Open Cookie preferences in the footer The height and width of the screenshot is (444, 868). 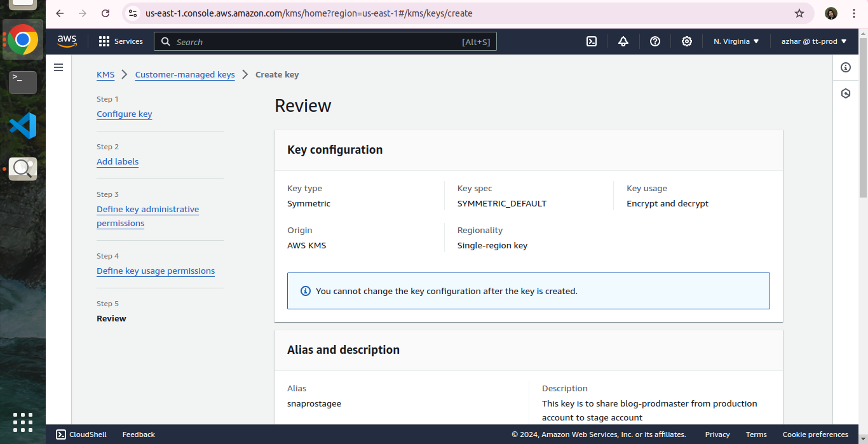(x=815, y=434)
